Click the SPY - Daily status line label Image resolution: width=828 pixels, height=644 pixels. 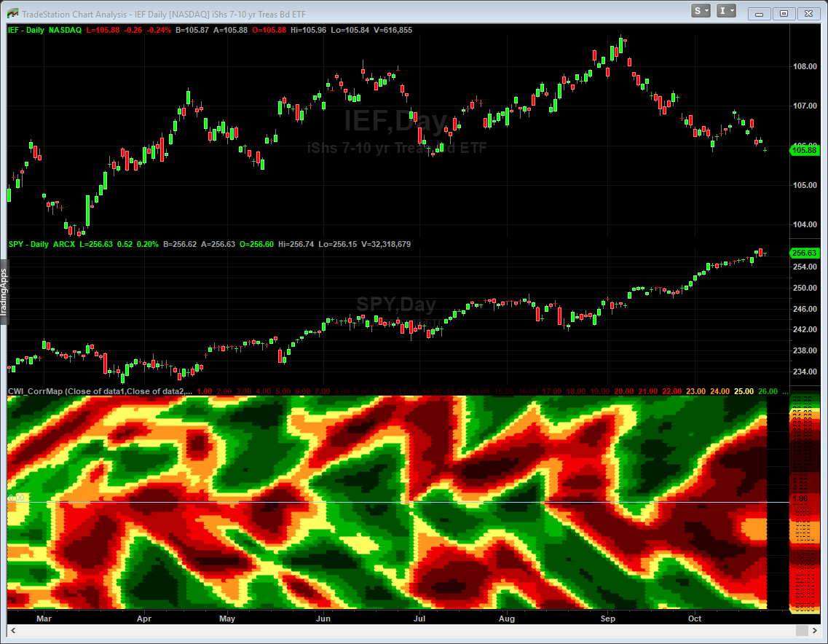tap(28, 244)
